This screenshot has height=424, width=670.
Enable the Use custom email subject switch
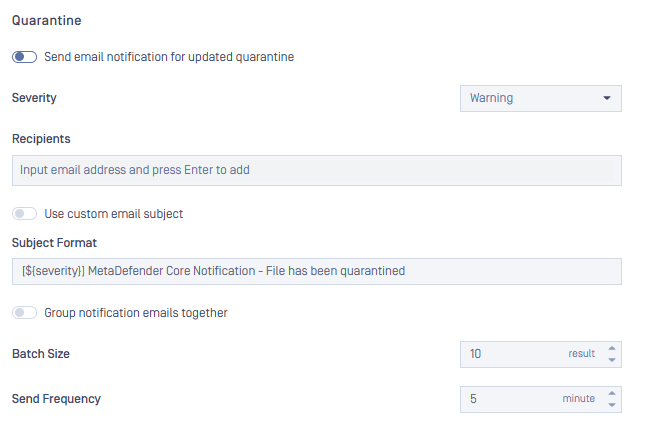25,213
